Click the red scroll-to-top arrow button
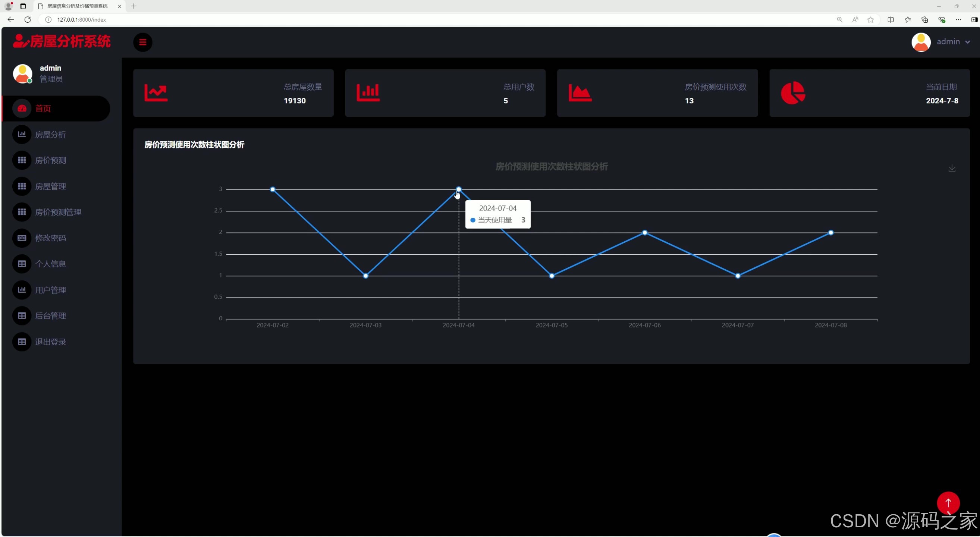The image size is (980, 537). click(x=948, y=503)
